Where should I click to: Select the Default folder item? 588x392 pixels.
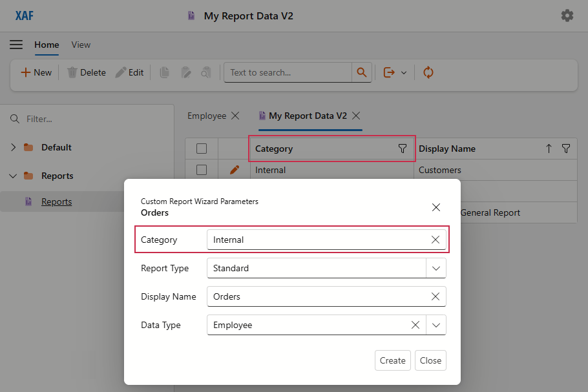point(56,147)
